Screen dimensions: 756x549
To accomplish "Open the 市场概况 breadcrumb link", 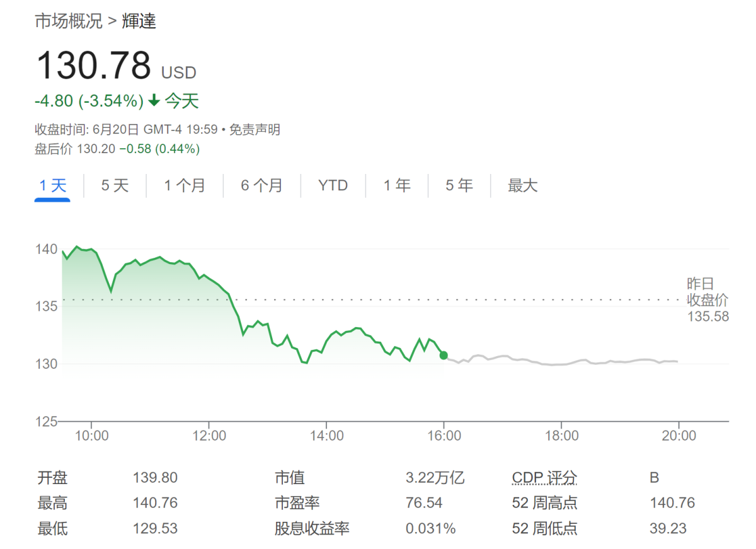I will click(67, 21).
